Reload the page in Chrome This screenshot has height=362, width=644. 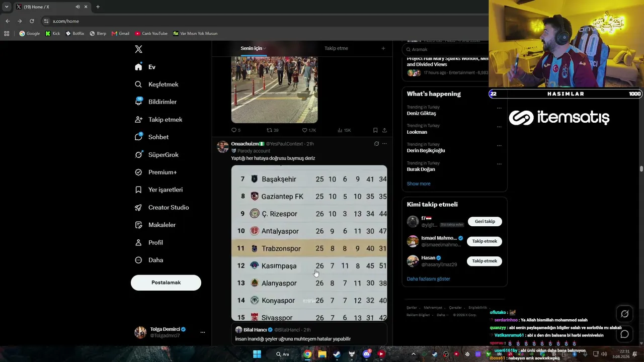pyautogui.click(x=32, y=21)
